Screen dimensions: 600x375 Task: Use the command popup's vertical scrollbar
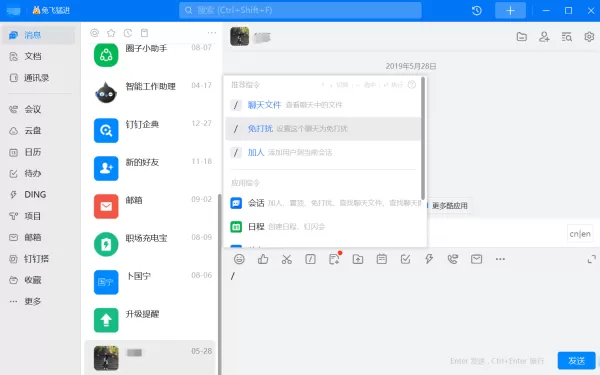point(423,139)
